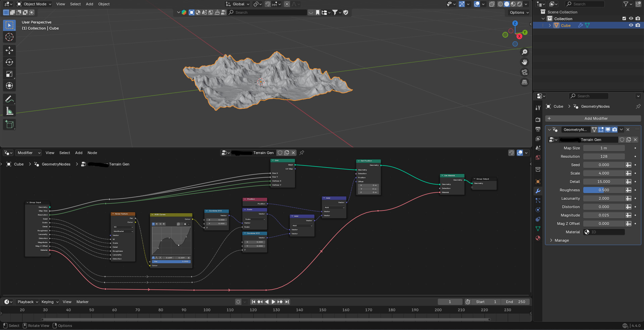This screenshot has height=330, width=644.
Task: Open the Add menu in node editor
Action: (x=79, y=153)
